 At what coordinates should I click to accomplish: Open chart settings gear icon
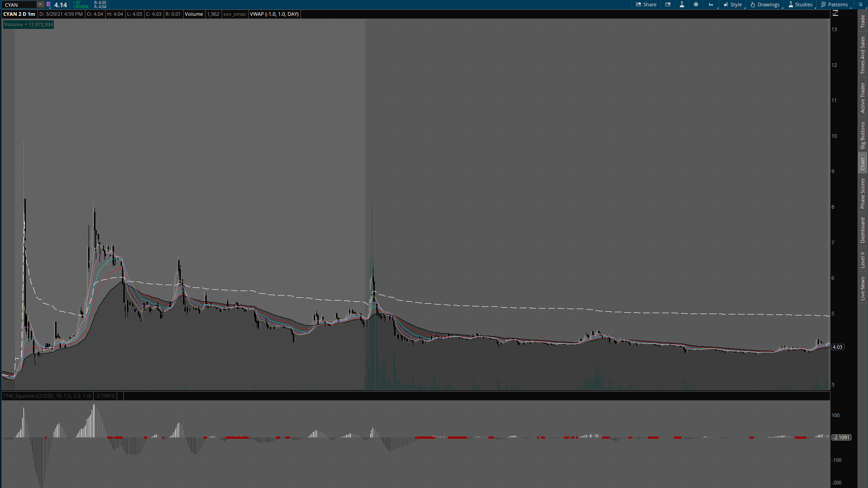[696, 5]
